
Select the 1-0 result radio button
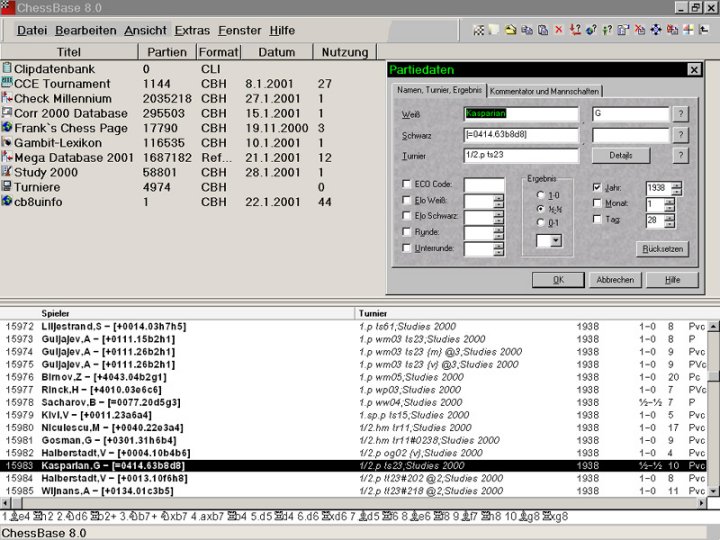541,195
